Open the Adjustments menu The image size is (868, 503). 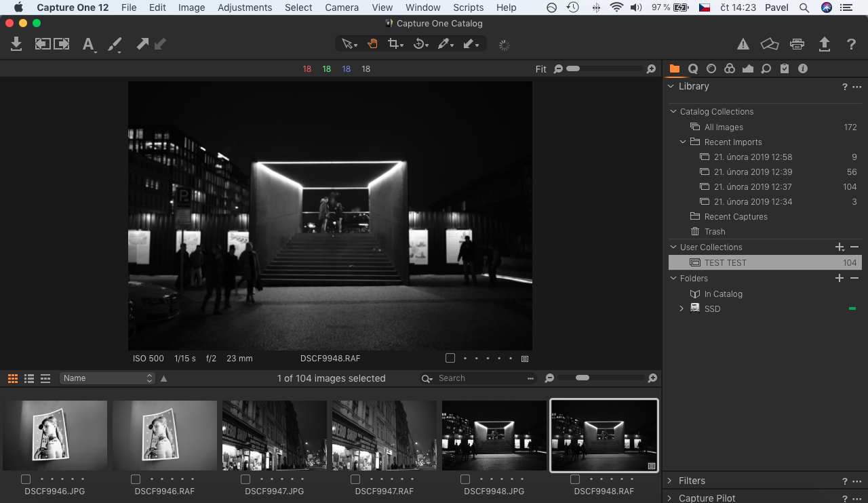point(245,7)
